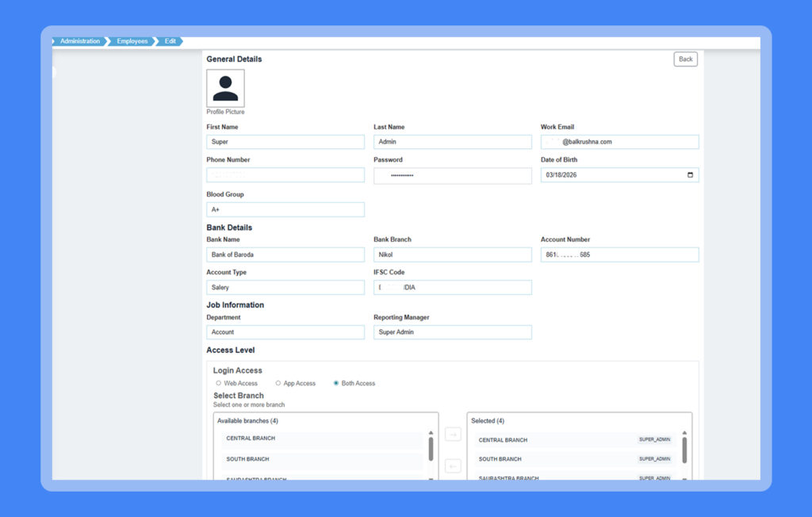Click the Administration breadcrumb
Screen dimensions: 812x517
point(80,41)
